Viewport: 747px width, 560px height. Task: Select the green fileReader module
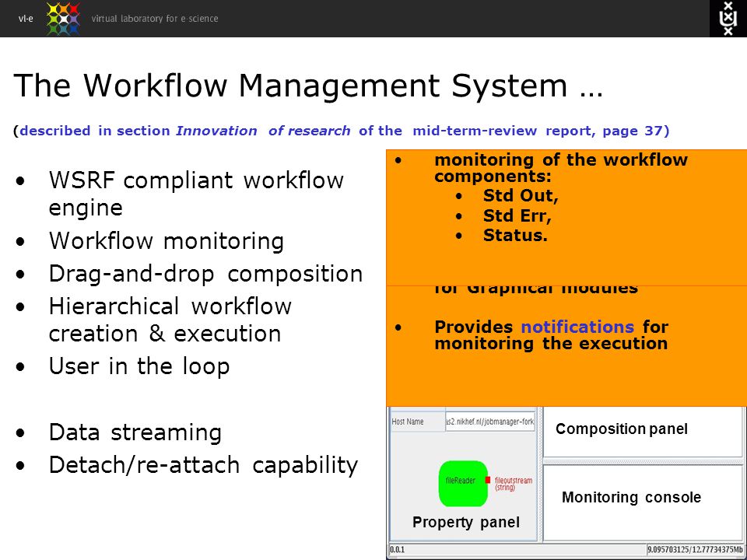click(463, 483)
